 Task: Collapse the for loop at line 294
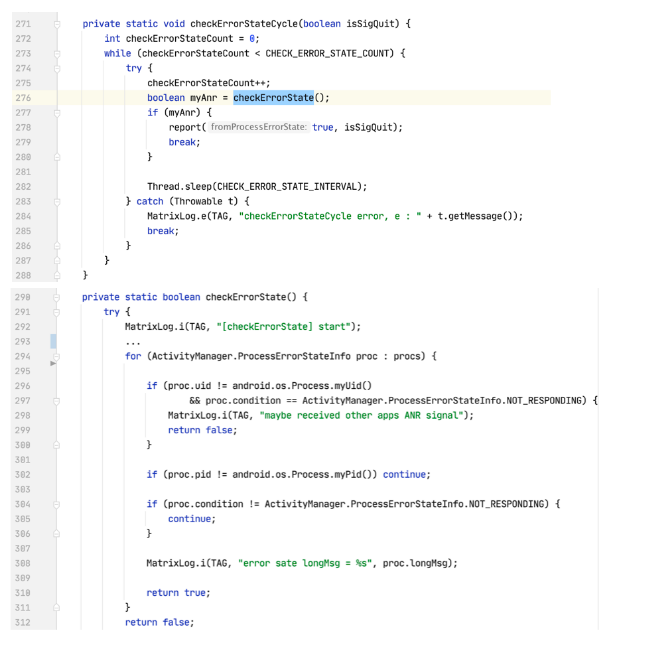[57, 357]
